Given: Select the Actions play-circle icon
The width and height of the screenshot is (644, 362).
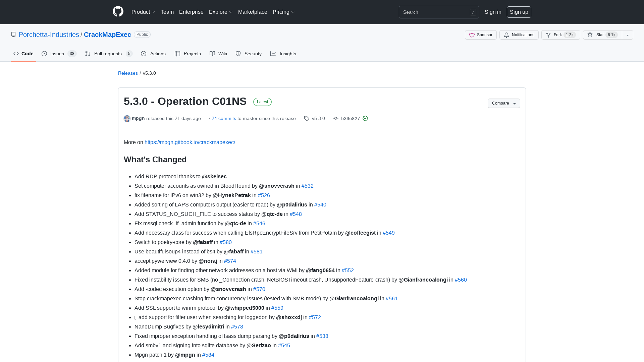Looking at the screenshot, I should point(144,54).
